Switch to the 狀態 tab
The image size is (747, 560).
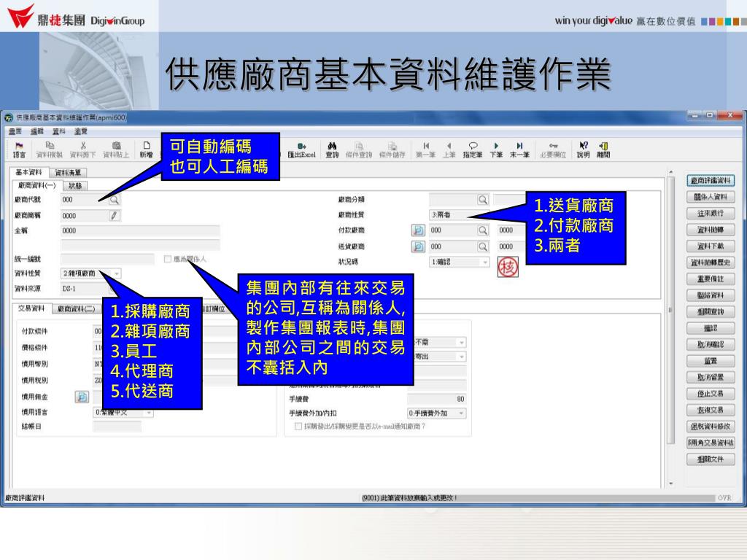[x=75, y=186]
